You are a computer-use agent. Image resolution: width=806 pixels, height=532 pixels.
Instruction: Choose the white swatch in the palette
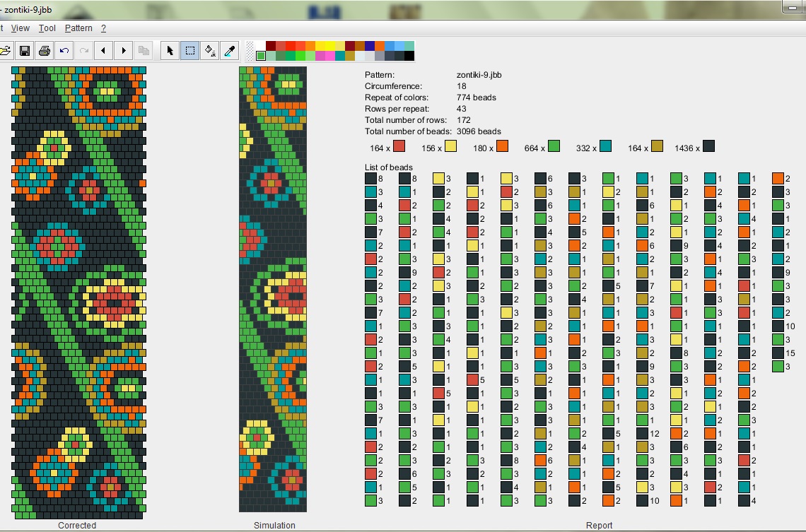point(261,46)
